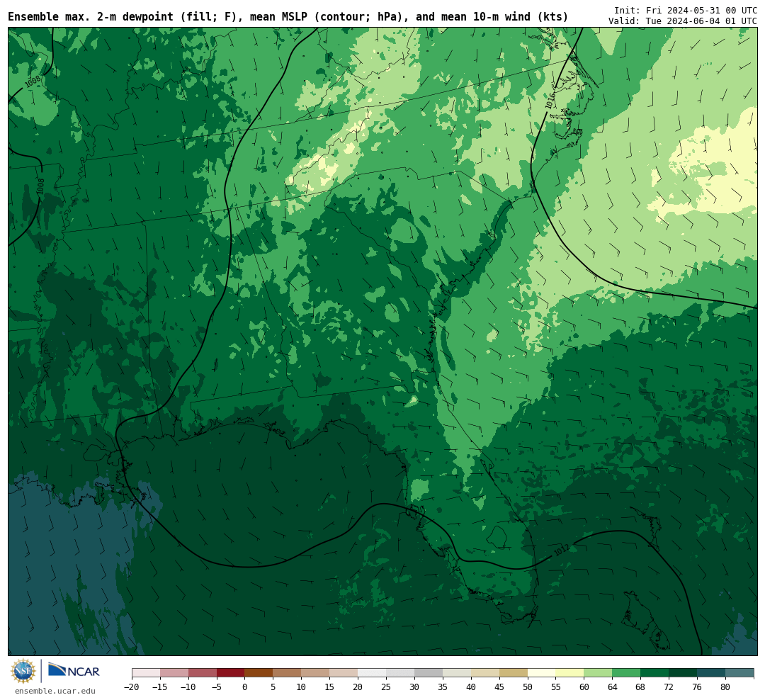Click the swatch above 80
Screen dimensions: 765x700
click(x=739, y=673)
